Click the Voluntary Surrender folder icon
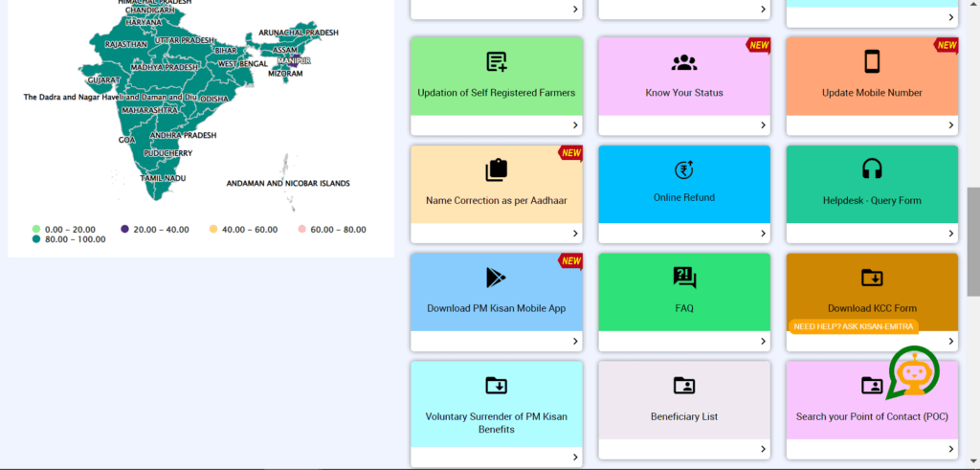Screen dimensions: 980x470 click(497, 386)
